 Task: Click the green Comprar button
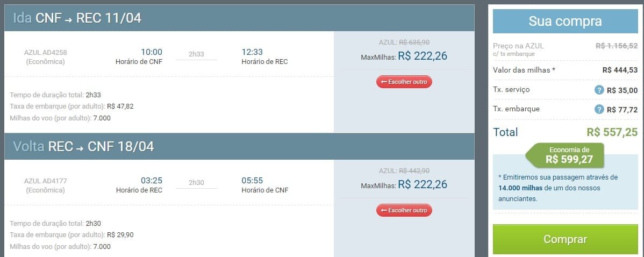coord(565,239)
